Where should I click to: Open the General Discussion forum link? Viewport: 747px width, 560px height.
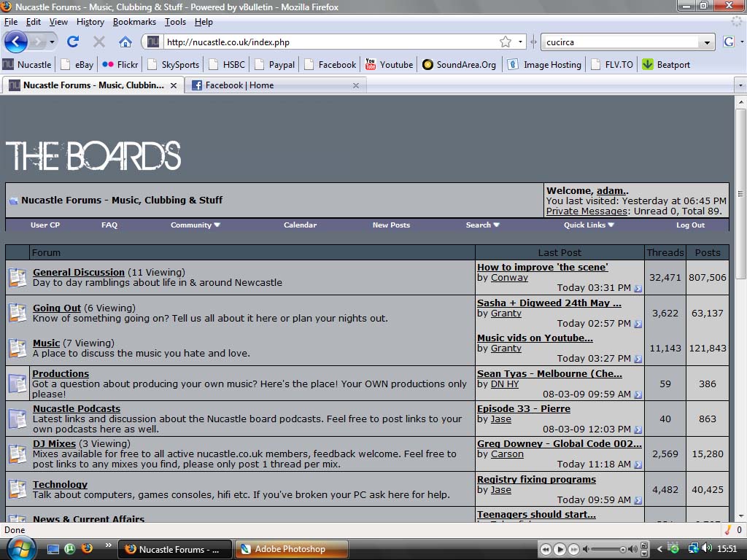[x=79, y=272]
